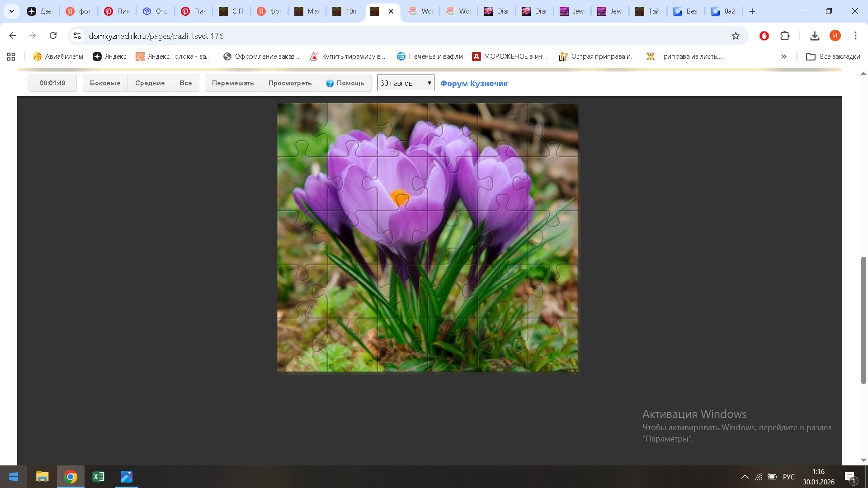Viewport: 868px width, 488px height.
Task: Reload the page with refresh icon
Action: pos(53,36)
